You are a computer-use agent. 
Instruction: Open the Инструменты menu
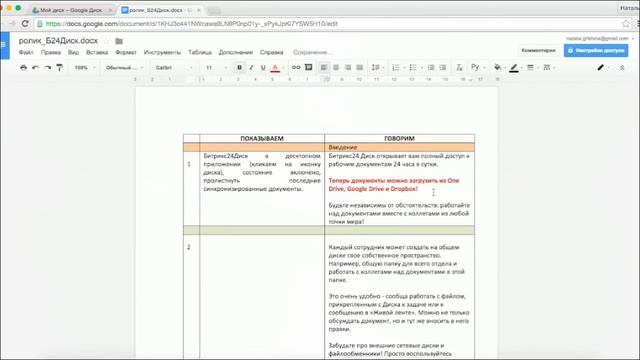pyautogui.click(x=162, y=52)
